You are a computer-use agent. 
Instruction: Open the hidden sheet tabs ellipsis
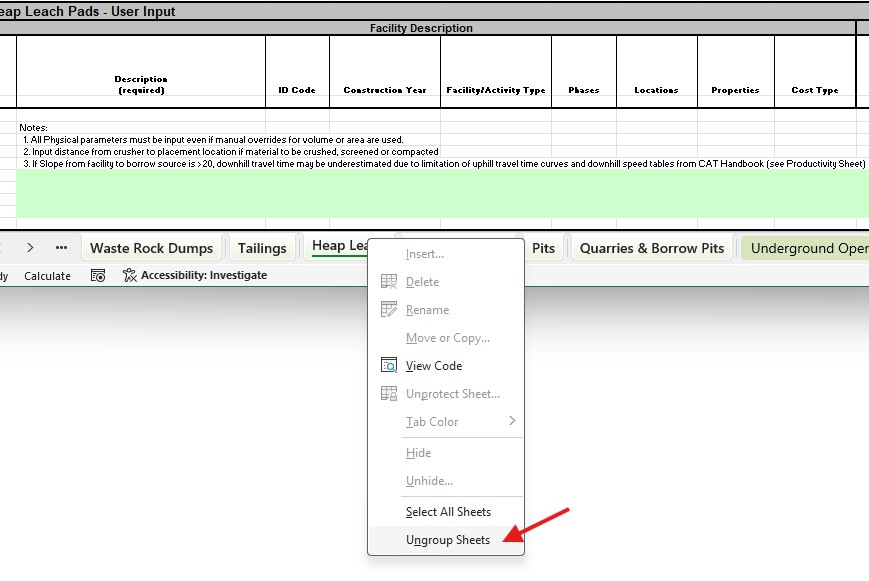[x=62, y=248]
